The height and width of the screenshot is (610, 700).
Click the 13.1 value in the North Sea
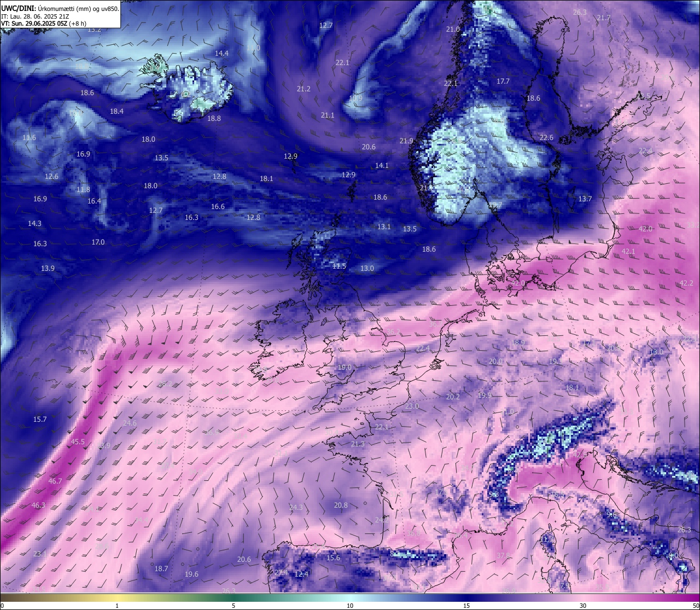pyautogui.click(x=384, y=226)
